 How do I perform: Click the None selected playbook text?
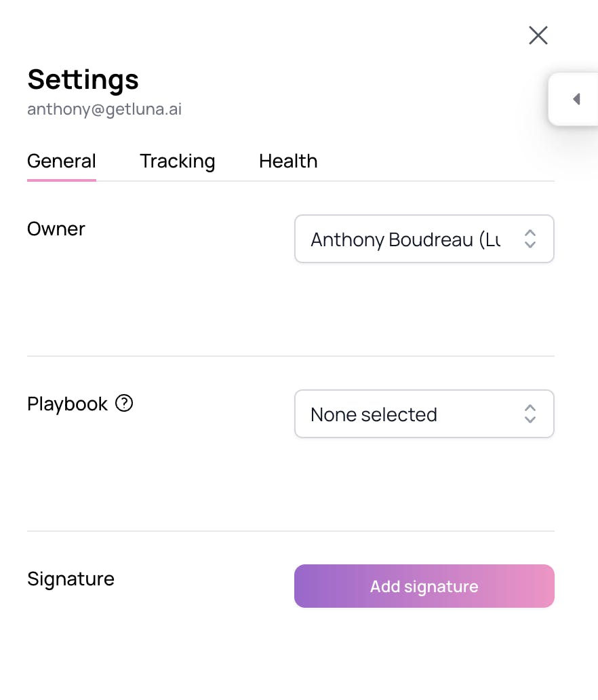click(374, 414)
